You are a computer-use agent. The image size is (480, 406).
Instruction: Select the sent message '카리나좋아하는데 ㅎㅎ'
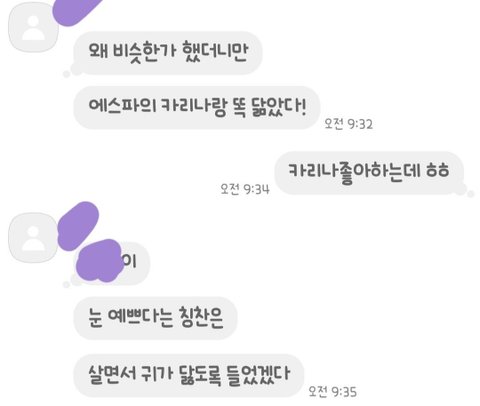[369, 173]
